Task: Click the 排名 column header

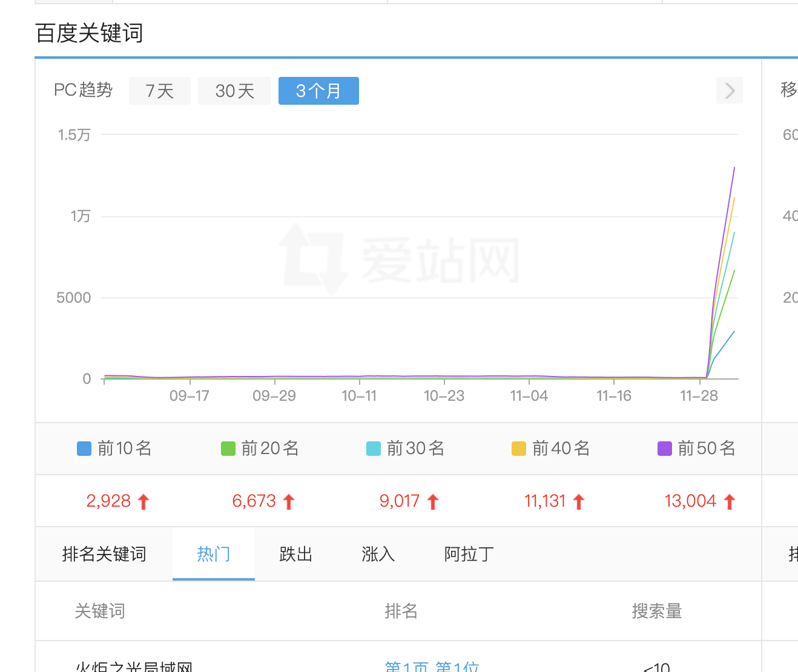Action: coord(401,611)
